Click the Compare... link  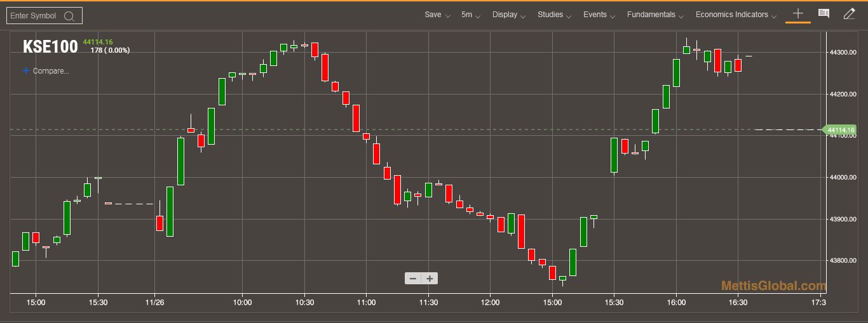pyautogui.click(x=51, y=71)
